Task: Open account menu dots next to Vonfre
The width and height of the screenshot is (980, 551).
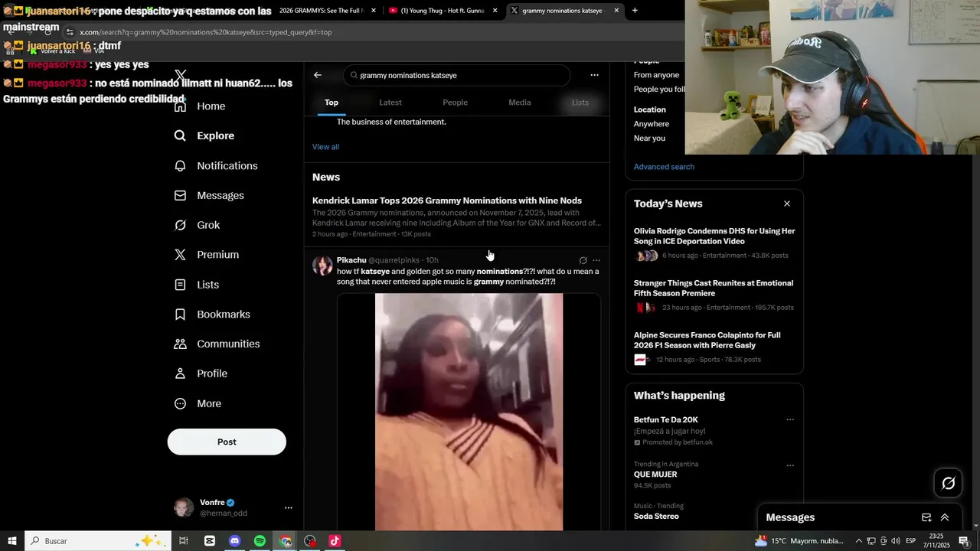Action: (x=289, y=507)
